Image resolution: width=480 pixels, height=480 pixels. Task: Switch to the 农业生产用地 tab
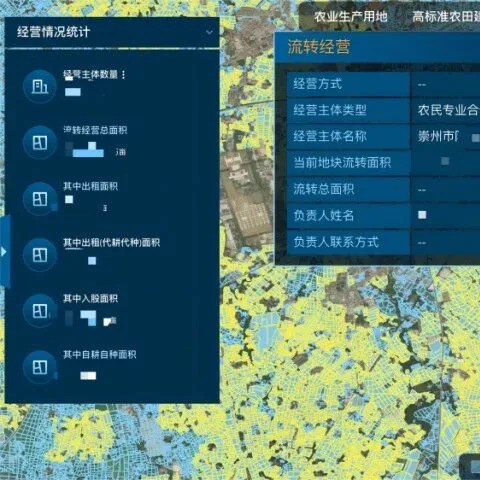pyautogui.click(x=351, y=16)
